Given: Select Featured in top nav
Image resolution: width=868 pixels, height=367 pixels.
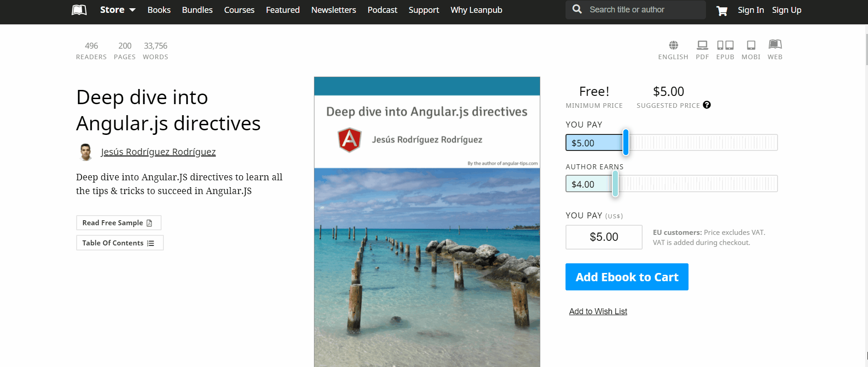Looking at the screenshot, I should [x=283, y=10].
